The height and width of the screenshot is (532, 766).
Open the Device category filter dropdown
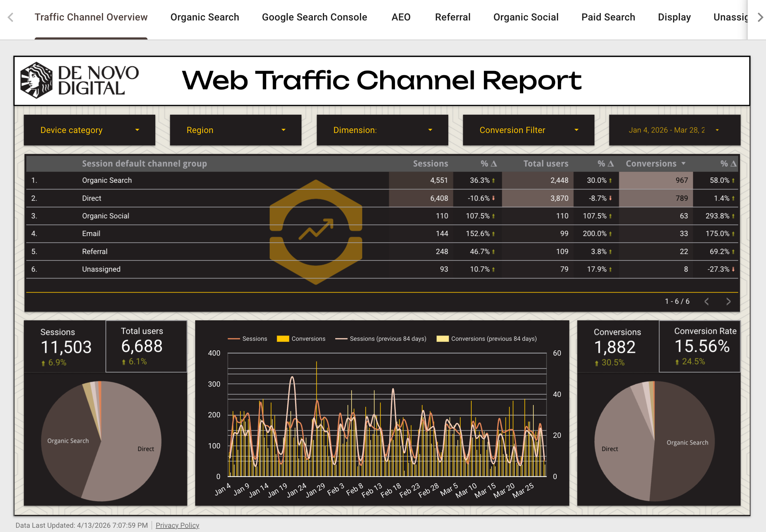(x=89, y=130)
